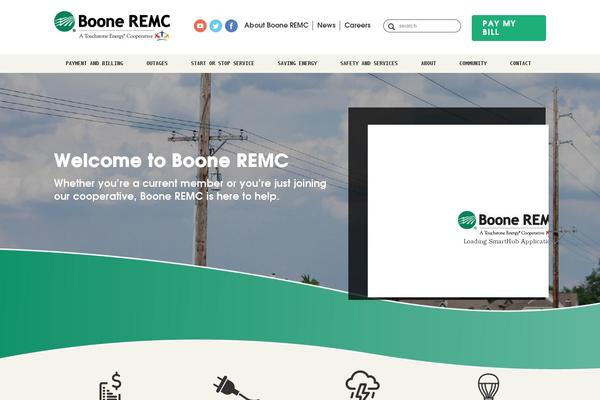Open the Payment and Billing menu
This screenshot has height=400, width=600.
point(94,63)
